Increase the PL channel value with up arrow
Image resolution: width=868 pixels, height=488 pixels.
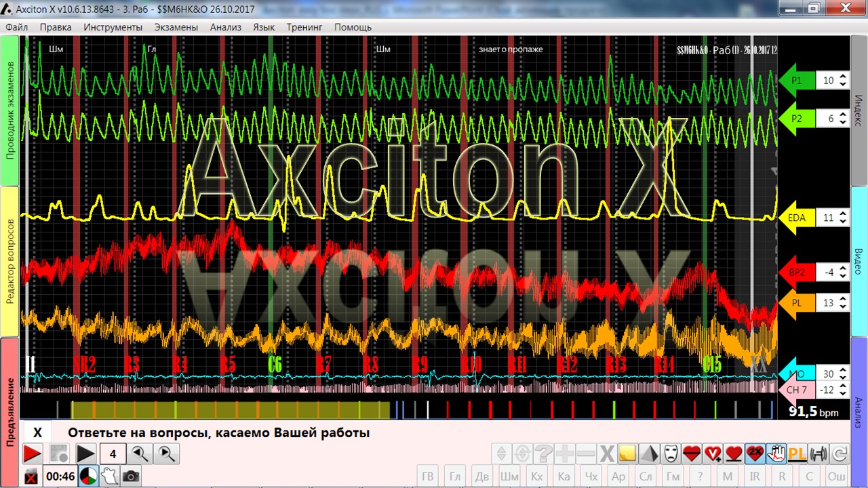click(x=843, y=300)
